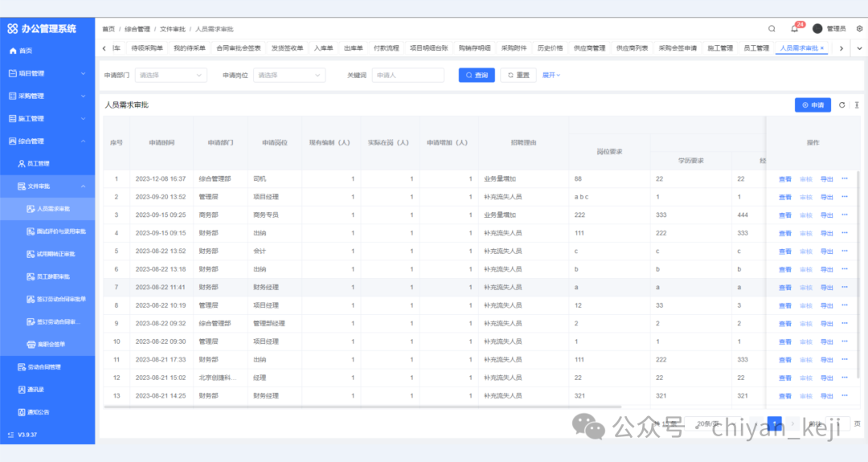Click the 申请人 keyword input field
This screenshot has width=868, height=462.
click(x=407, y=76)
